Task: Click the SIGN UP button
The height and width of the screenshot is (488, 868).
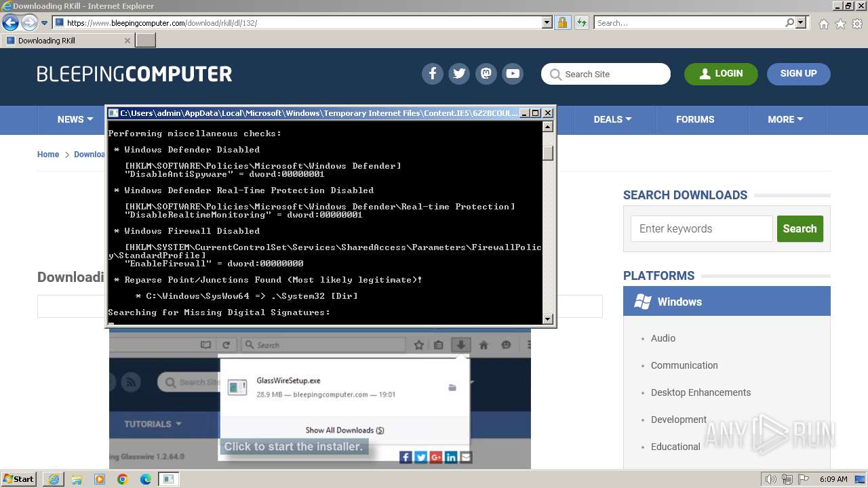Action: pyautogui.click(x=799, y=74)
